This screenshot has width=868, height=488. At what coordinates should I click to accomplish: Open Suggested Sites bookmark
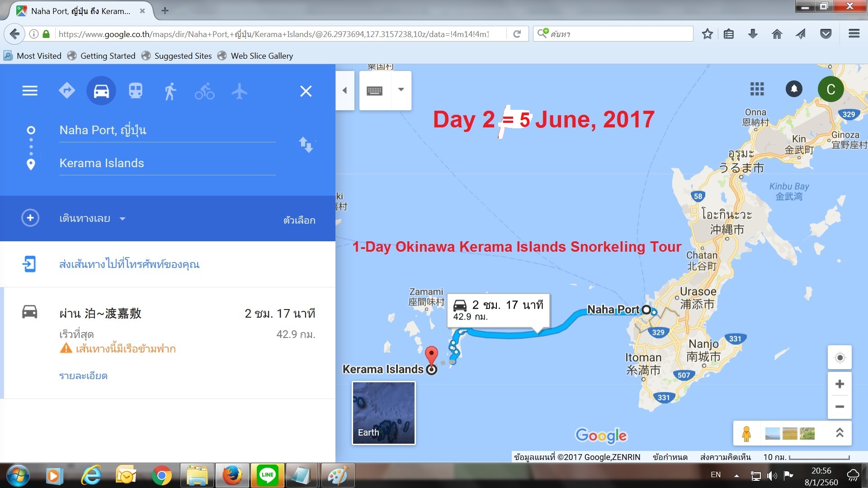177,56
